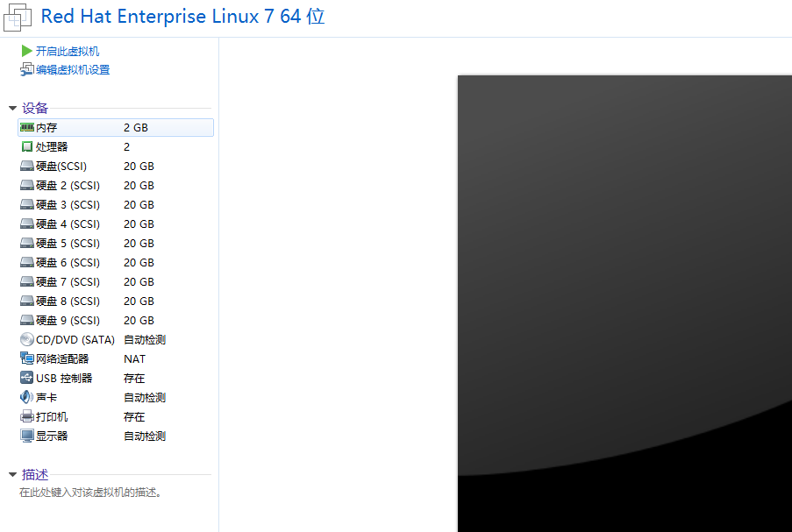Select the processor (处理器) icon
The image size is (792, 532).
[x=27, y=147]
